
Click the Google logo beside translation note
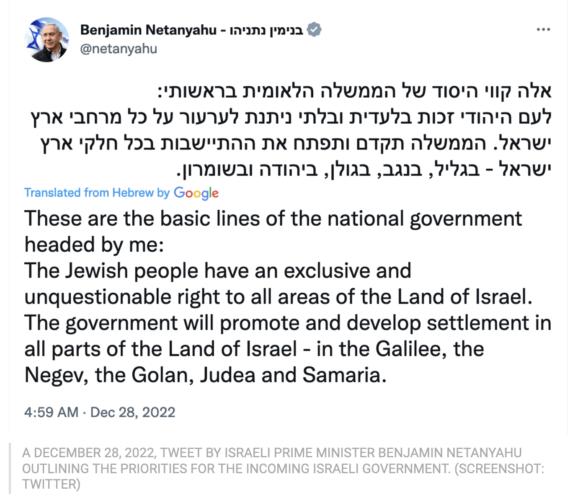[196, 193]
